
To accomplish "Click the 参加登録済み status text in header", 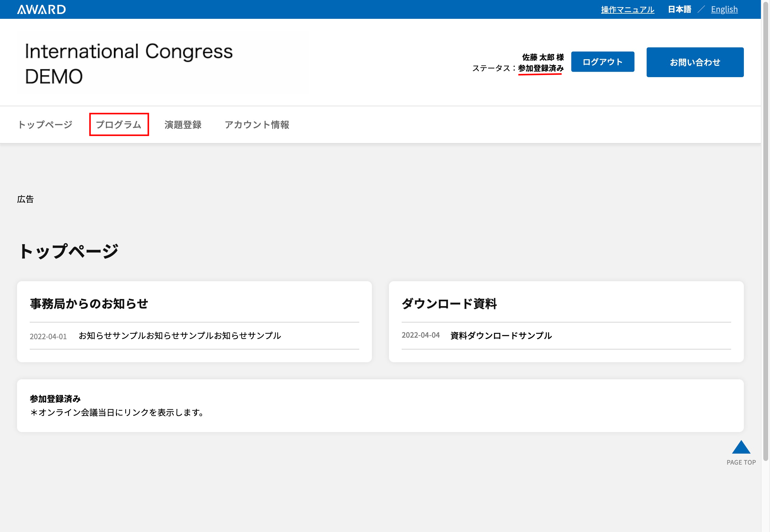I will (x=541, y=68).
